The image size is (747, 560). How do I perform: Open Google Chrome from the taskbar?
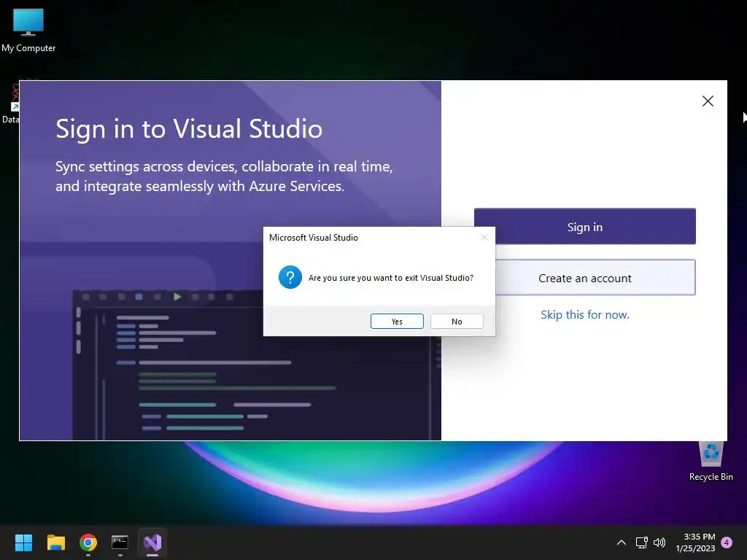pos(88,542)
